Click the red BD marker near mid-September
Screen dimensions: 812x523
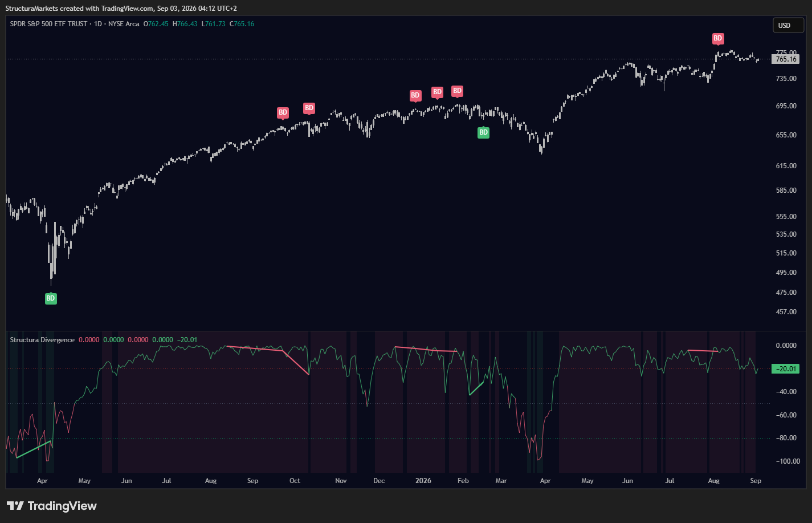coord(309,108)
